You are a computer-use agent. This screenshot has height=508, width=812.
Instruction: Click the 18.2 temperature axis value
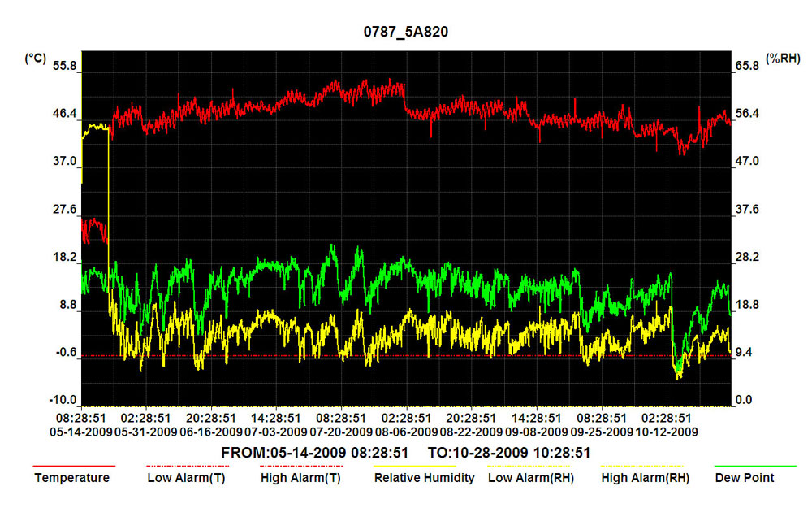tap(65, 257)
